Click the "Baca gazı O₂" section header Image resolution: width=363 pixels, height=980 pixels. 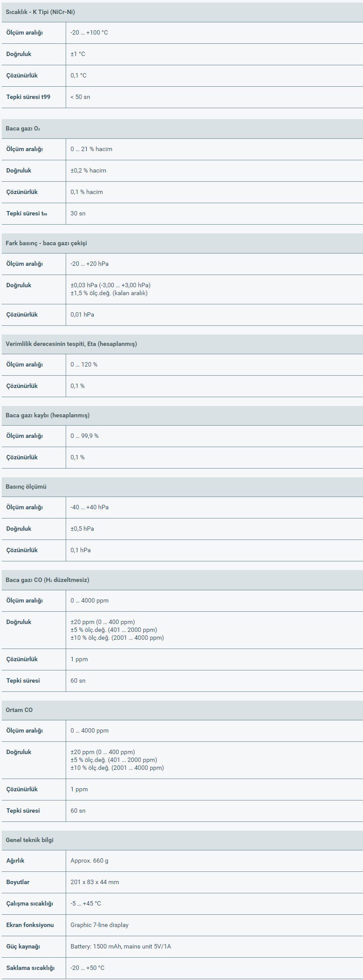tap(23, 129)
